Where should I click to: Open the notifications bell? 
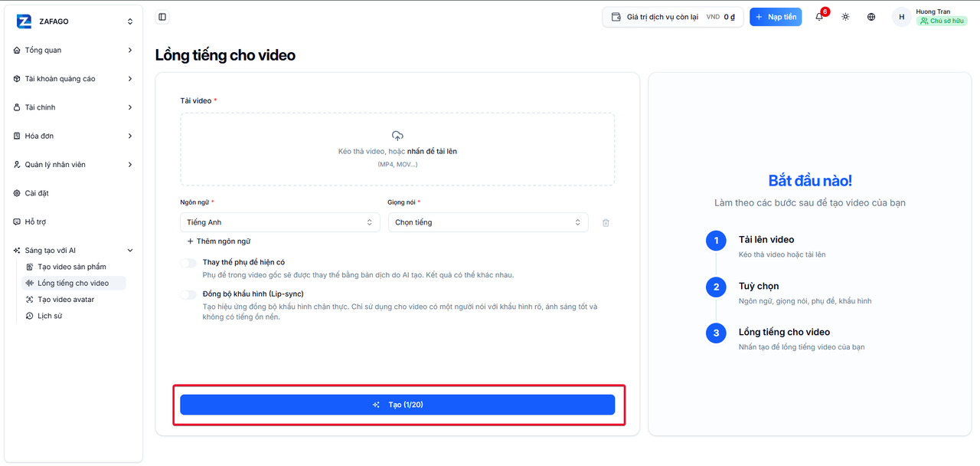pos(819,17)
